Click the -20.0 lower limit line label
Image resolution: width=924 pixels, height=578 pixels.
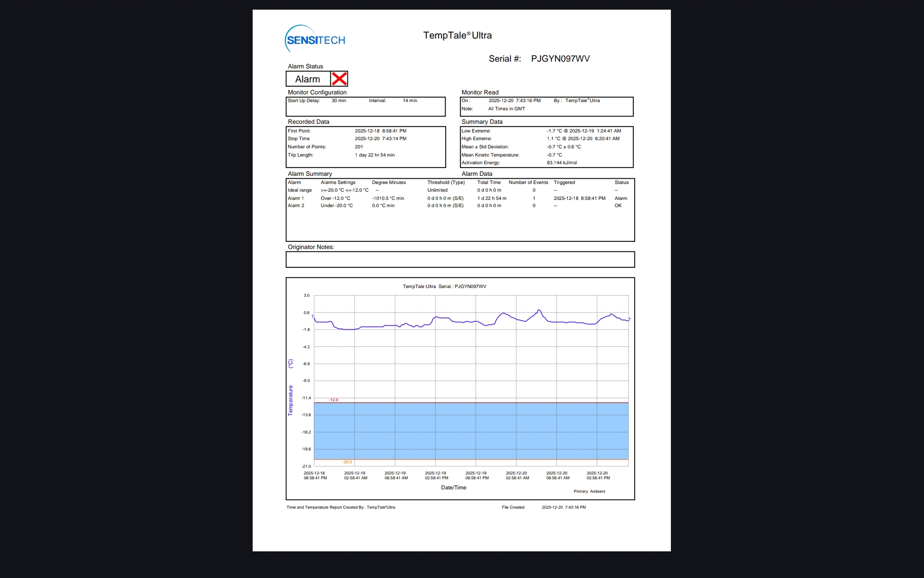coord(347,462)
